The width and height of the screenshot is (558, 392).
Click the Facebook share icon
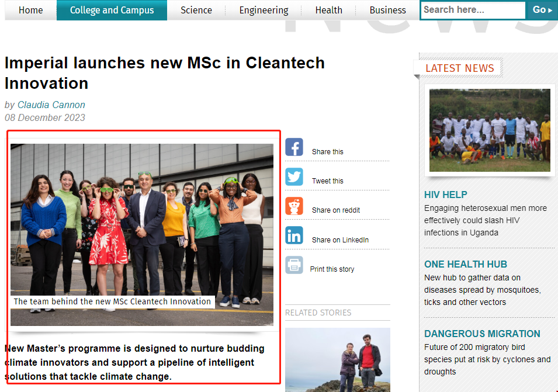(x=294, y=147)
